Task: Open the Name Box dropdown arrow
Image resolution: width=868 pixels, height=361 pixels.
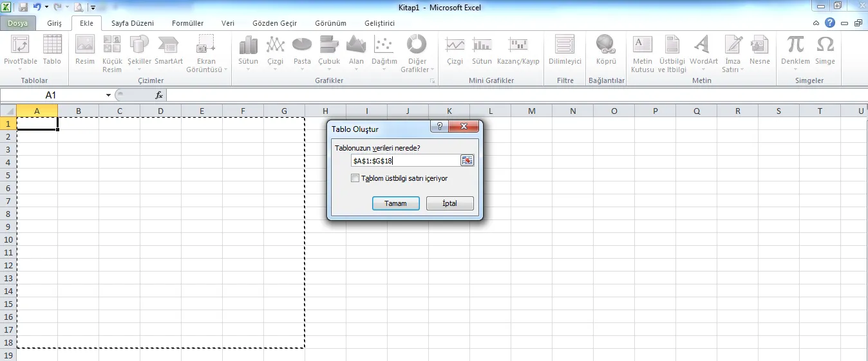Action: click(x=108, y=95)
